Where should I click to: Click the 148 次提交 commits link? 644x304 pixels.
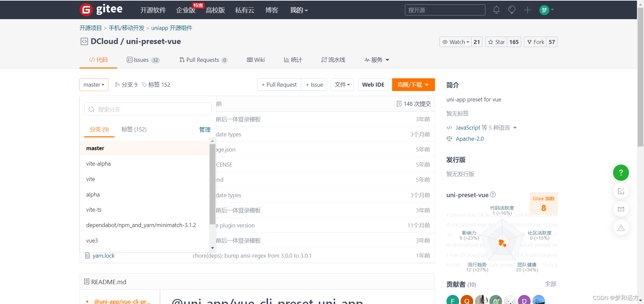tap(417, 104)
